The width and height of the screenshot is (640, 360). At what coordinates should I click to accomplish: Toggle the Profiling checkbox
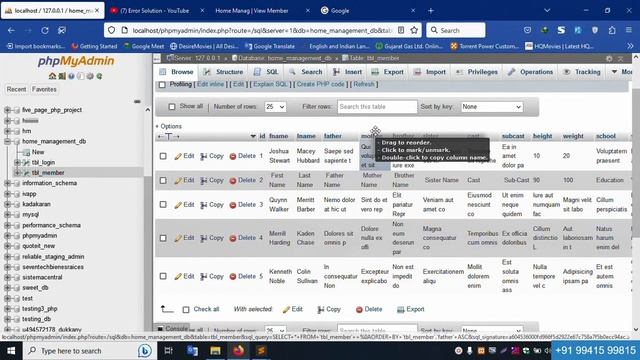[162, 84]
